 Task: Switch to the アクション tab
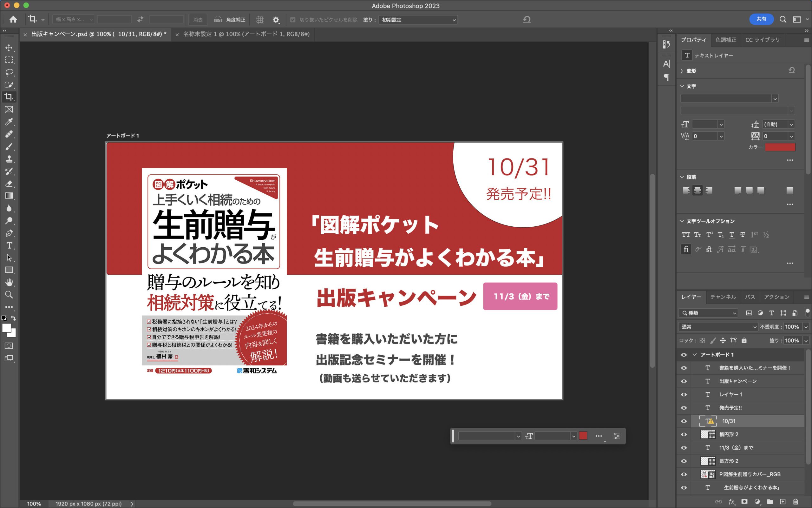click(776, 297)
